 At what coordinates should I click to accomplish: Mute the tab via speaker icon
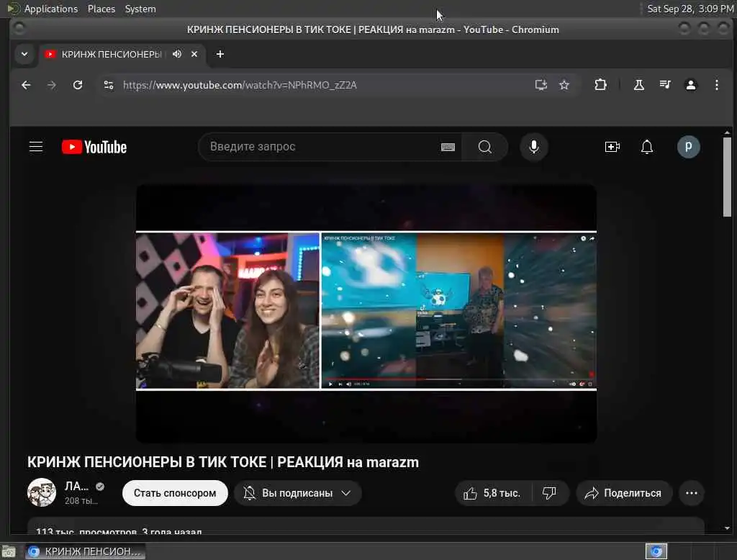177,54
